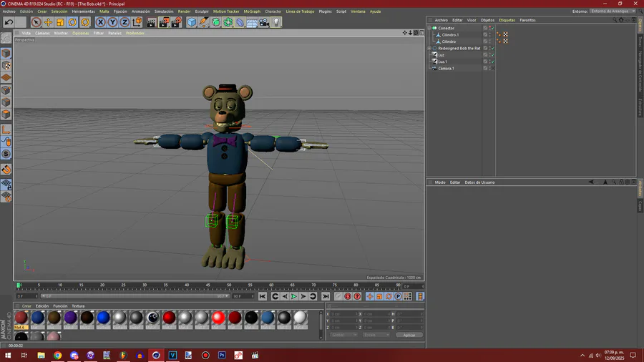The image size is (644, 362).
Task: Select the Move tool
Action: tap(48, 22)
